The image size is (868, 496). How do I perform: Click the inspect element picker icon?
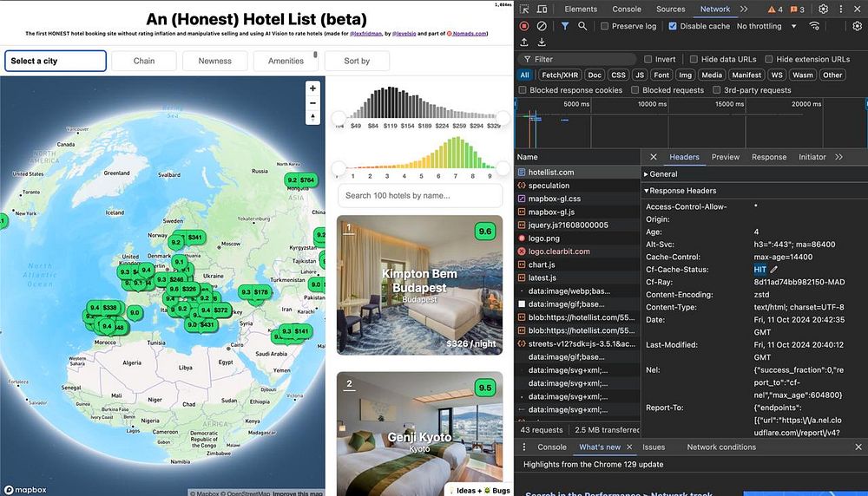(525, 10)
